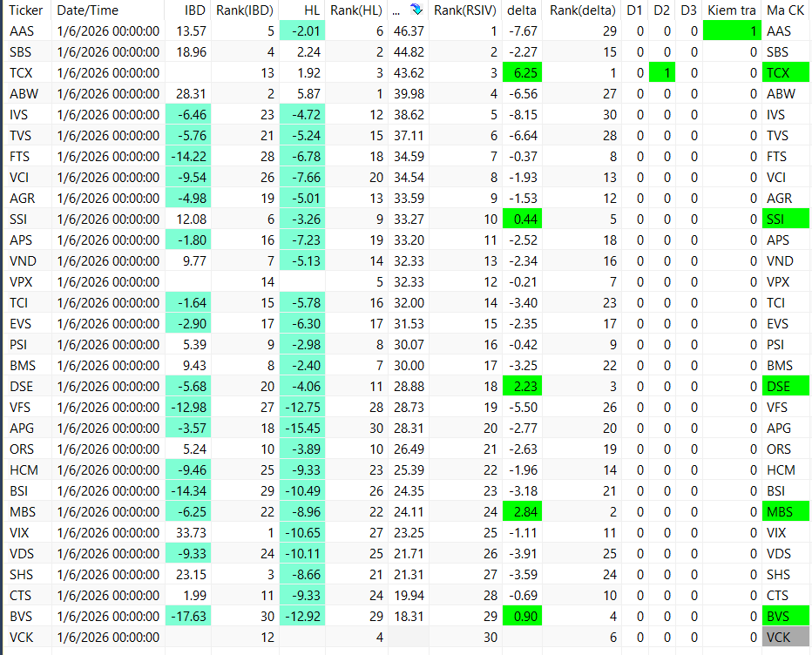The image size is (812, 655).
Task: Click the Ma CK column header
Action: tap(786, 10)
